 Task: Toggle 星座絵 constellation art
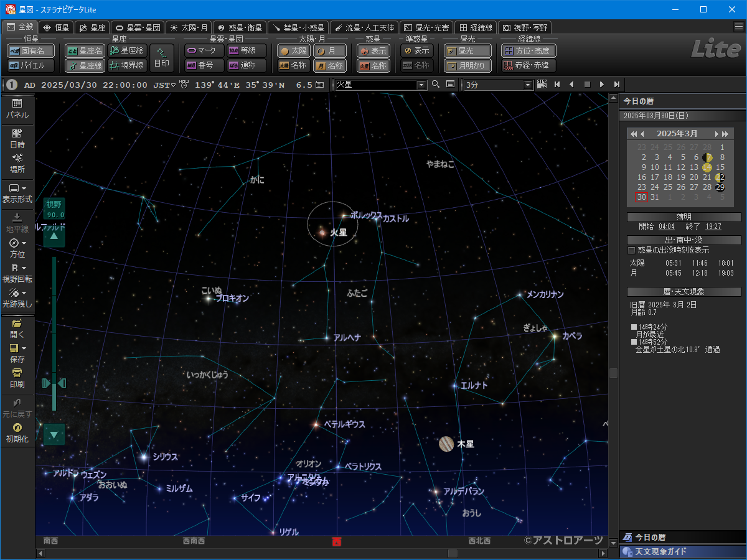point(127,51)
